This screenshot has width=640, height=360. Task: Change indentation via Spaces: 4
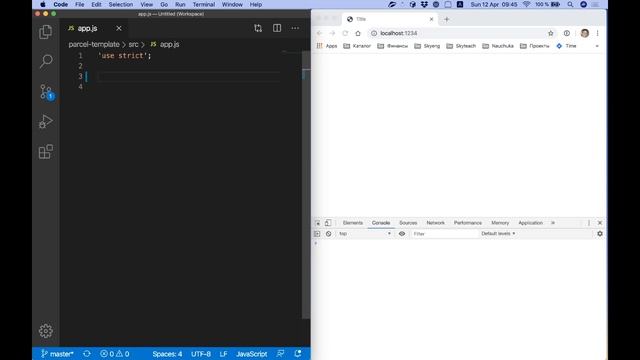click(167, 354)
